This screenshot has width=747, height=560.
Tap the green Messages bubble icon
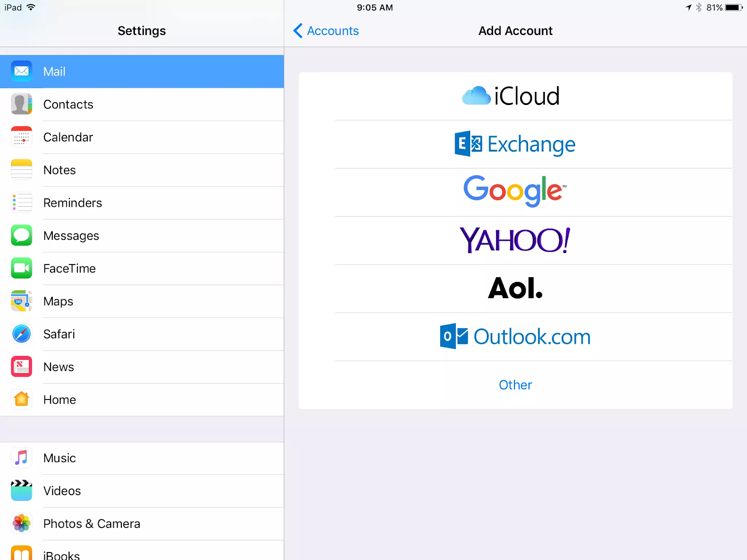click(21, 236)
